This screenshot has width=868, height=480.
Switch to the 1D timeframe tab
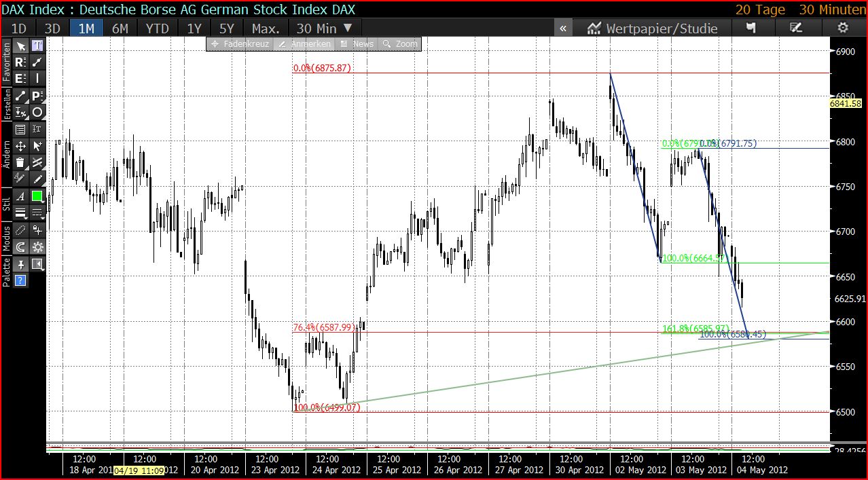18,28
